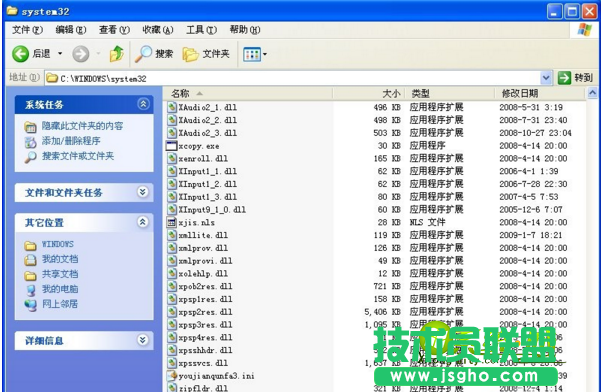
Task: Open the My Documents (我的文档) link
Action: (x=60, y=259)
